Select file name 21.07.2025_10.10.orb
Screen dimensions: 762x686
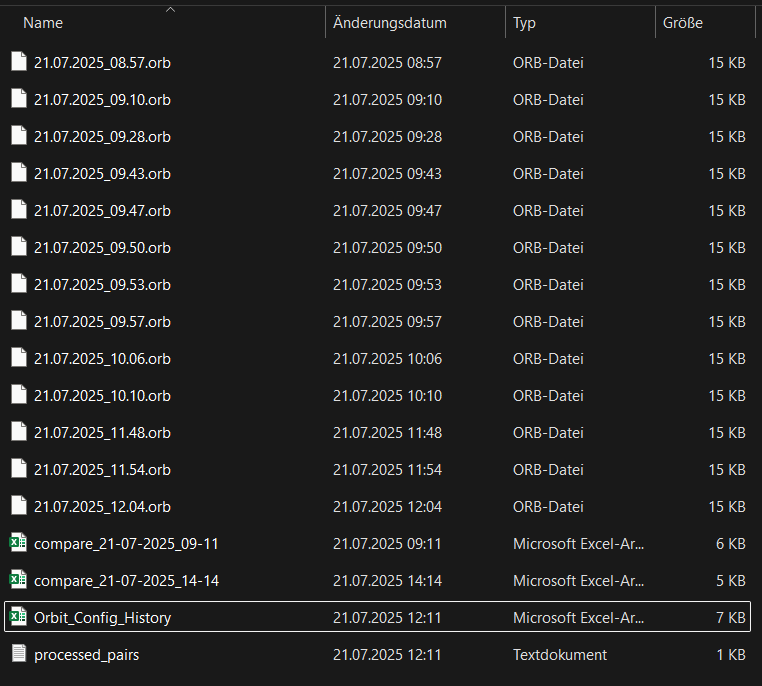(x=103, y=395)
